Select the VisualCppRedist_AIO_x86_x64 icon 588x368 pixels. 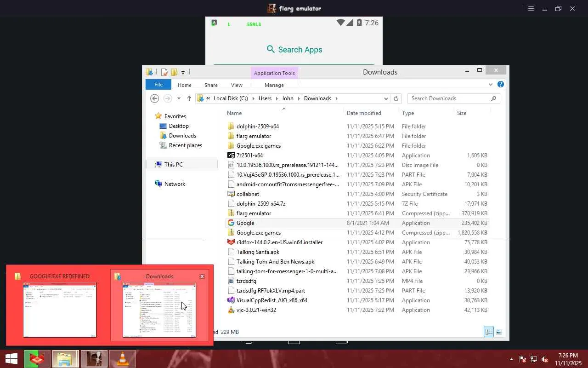[231, 300]
